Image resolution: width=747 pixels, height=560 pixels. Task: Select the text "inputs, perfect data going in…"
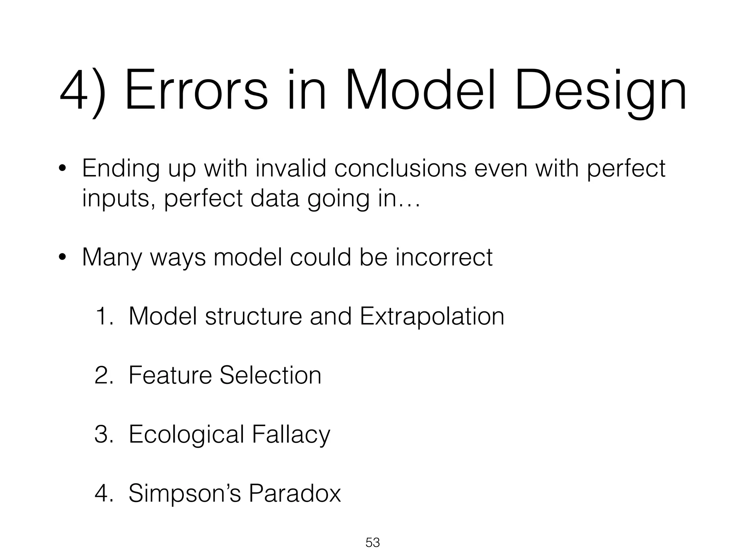251,199
